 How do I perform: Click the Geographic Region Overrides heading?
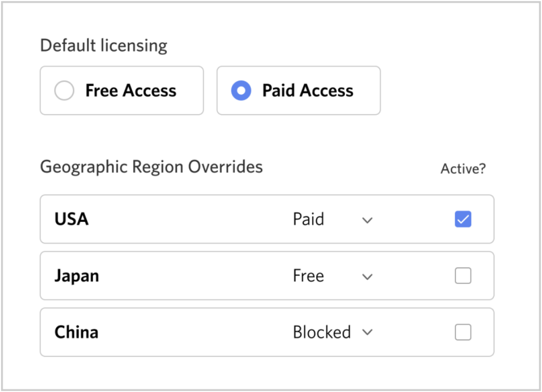coord(151,167)
